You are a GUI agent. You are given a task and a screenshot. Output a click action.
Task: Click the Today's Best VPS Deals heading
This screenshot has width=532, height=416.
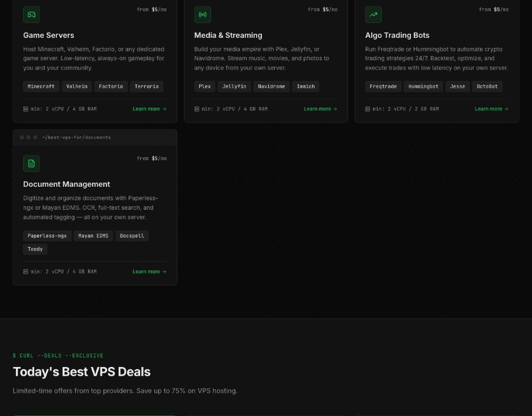[82, 372]
